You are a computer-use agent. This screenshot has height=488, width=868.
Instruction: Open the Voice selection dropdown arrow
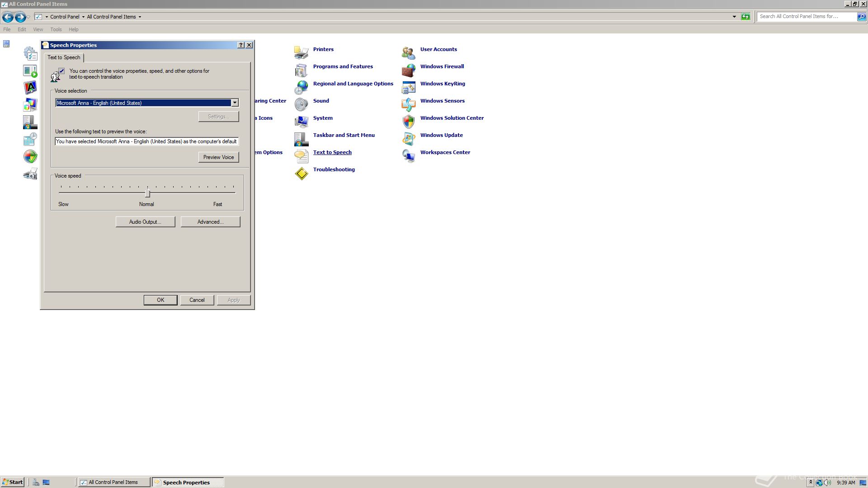(235, 103)
